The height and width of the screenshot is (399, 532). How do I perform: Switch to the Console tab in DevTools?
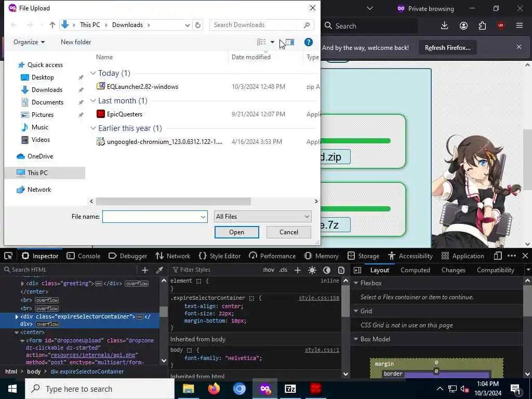pos(84,256)
